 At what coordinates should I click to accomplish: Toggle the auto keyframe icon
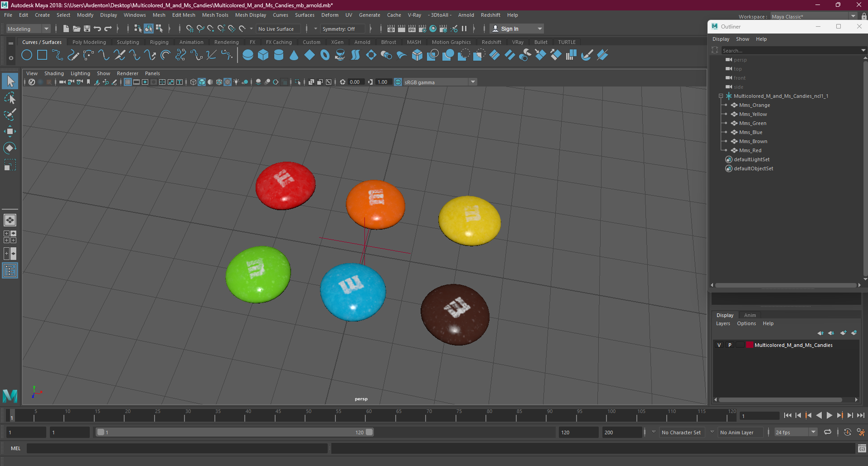(848, 432)
